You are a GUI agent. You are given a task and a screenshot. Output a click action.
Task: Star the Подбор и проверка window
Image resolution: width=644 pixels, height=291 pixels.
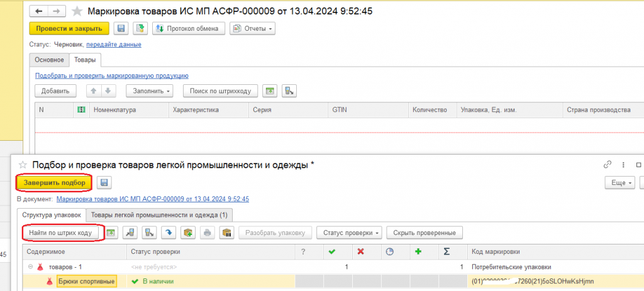pos(23,165)
